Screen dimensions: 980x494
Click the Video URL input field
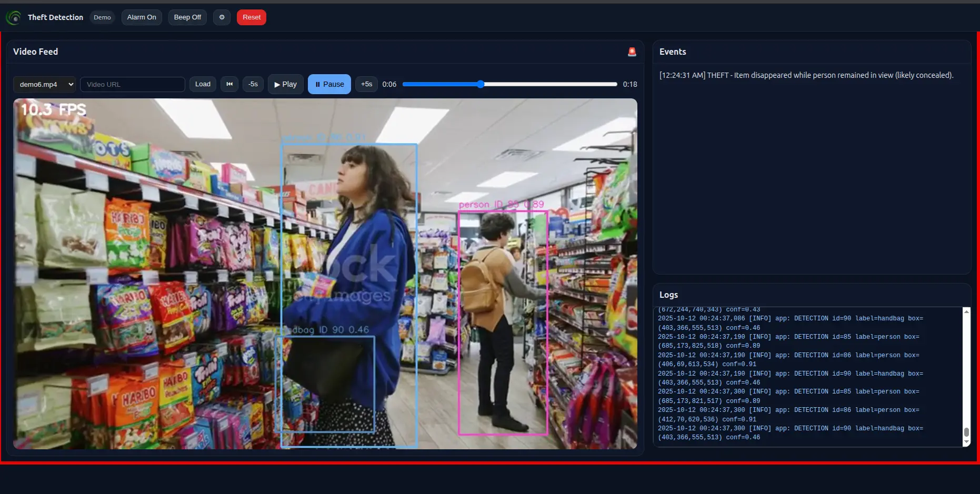click(133, 84)
